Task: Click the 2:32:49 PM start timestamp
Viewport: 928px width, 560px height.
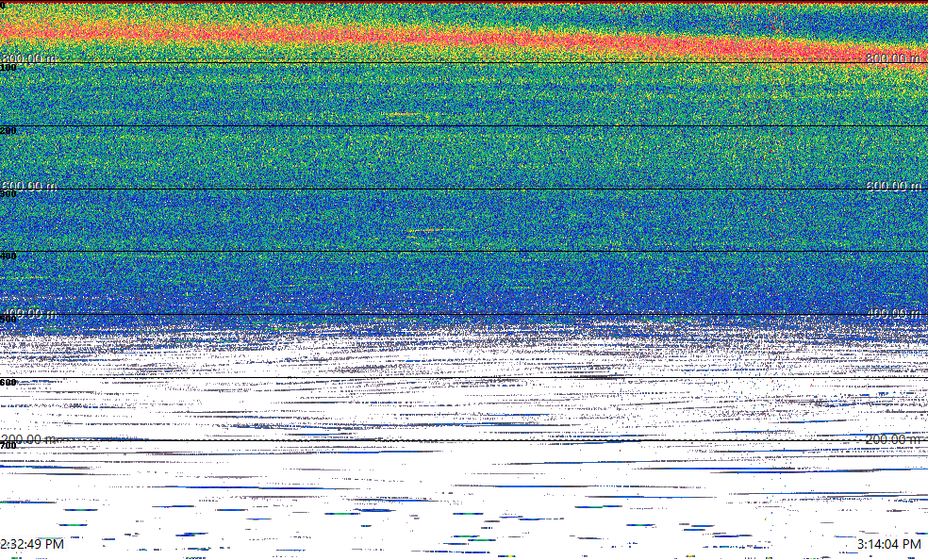Action: [x=32, y=544]
